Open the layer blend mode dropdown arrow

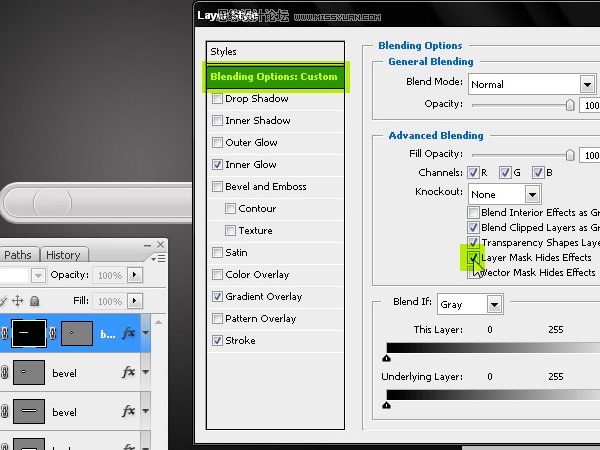tap(38, 275)
